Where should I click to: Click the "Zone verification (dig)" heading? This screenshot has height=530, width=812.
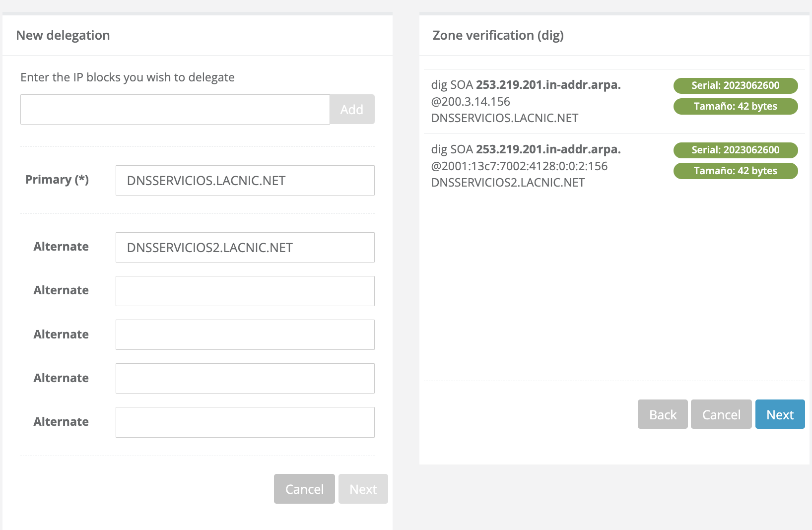[x=498, y=35]
